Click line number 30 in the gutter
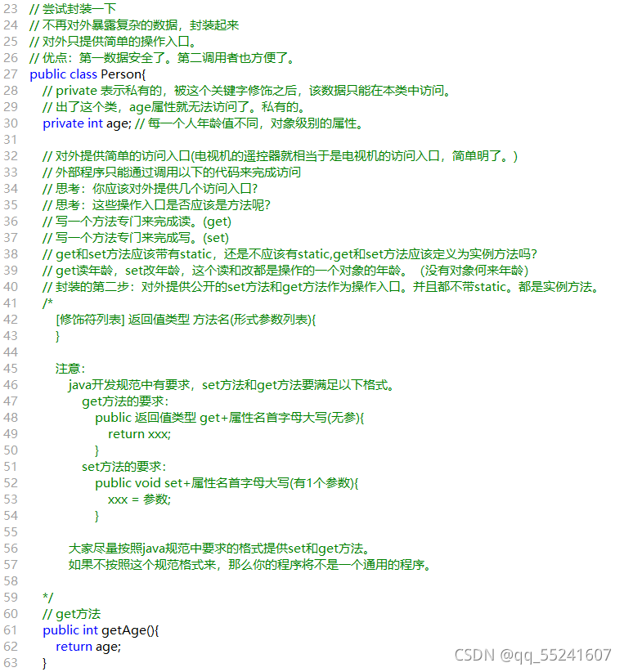Viewport: 624px width, 672px height. point(11,123)
